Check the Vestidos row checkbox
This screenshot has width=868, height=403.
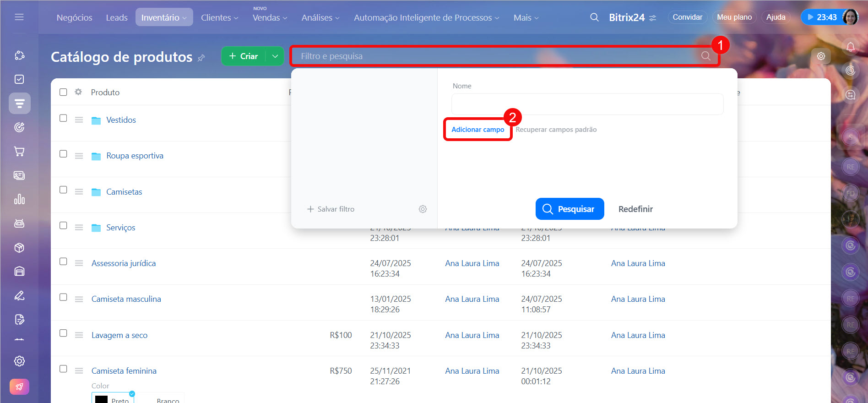63,118
